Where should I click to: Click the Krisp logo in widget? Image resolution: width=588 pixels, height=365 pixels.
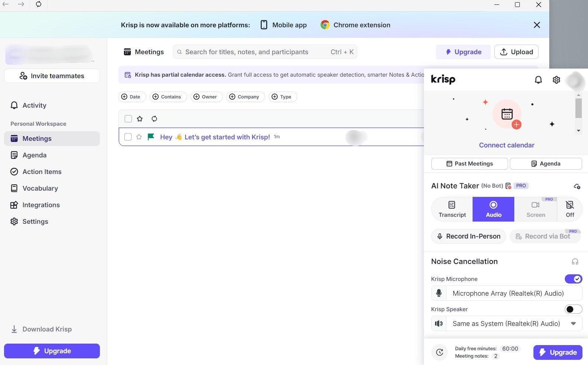(443, 80)
